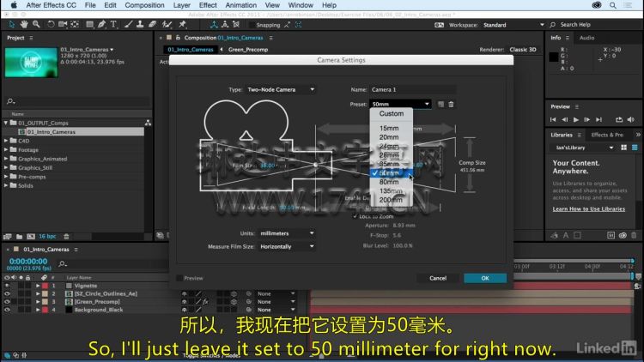The height and width of the screenshot is (362, 644).
Task: Switch to Audio panel tab
Action: [586, 38]
